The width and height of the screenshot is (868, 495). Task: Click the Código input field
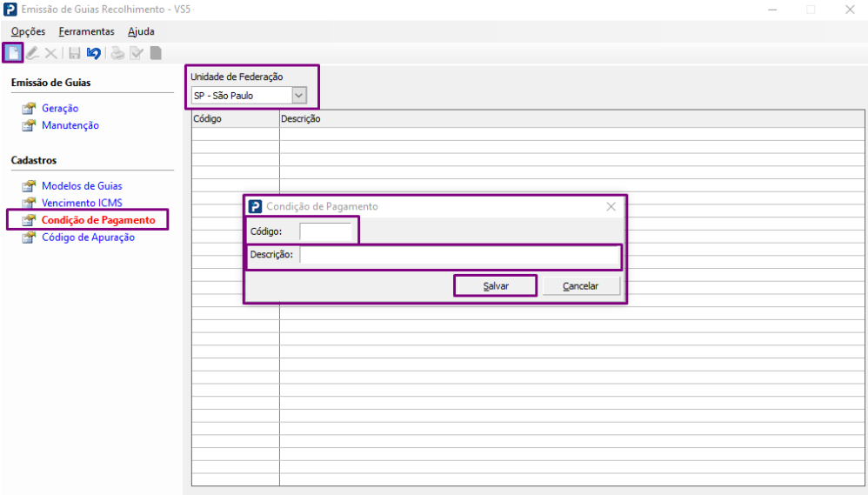click(325, 231)
